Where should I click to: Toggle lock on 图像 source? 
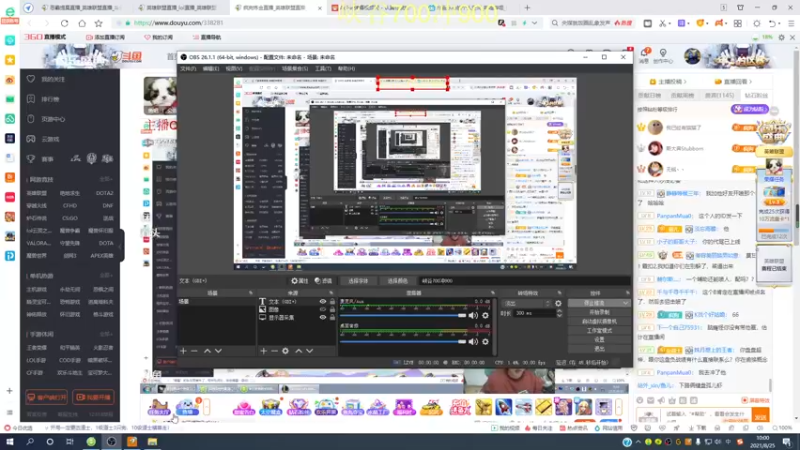click(x=332, y=309)
